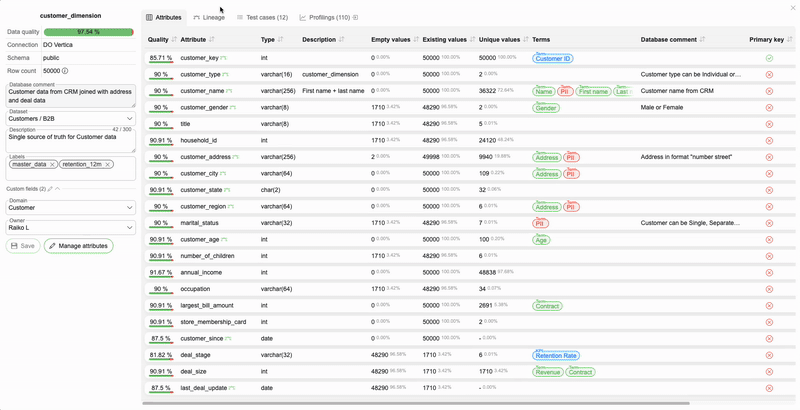Image resolution: width=800 pixels, height=410 pixels.
Task: Remove the retention_12m label chip
Action: (x=108, y=164)
